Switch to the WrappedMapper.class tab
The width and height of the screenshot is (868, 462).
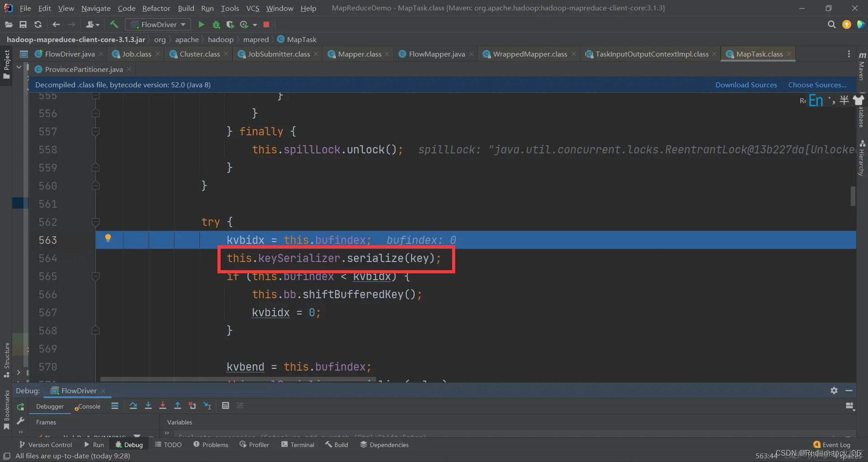[x=530, y=54]
